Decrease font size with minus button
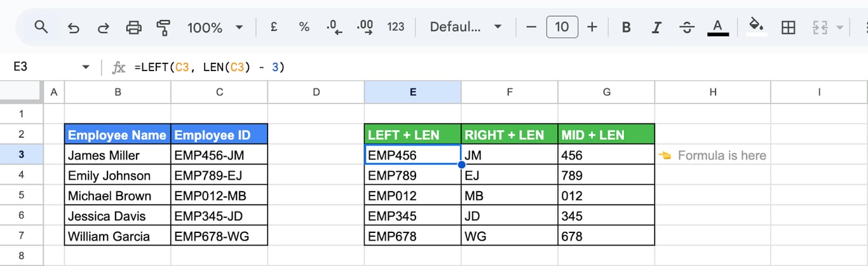The height and width of the screenshot is (266, 868). (532, 27)
